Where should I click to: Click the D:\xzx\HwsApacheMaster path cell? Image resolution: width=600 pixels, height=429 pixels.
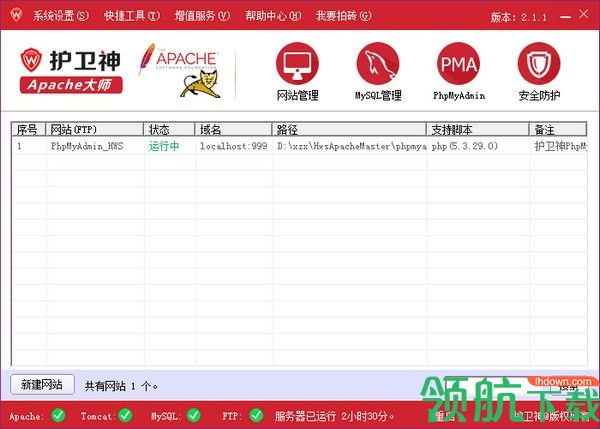pyautogui.click(x=352, y=146)
